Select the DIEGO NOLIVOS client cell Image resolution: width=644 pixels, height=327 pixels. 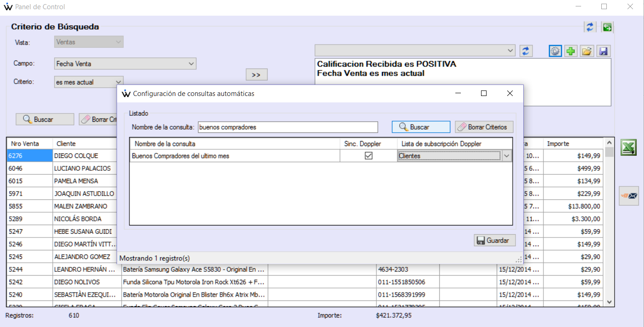87,282
